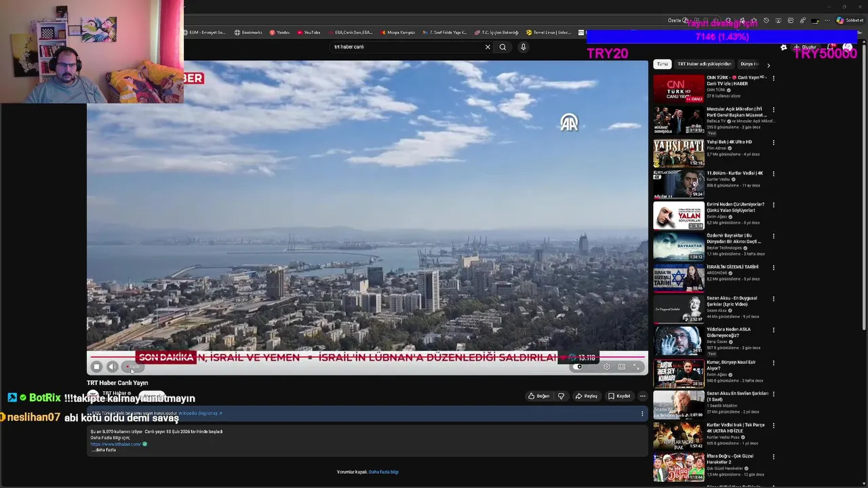Open options for Sezen Aksu En Sevilen
The image size is (868, 488).
[x=774, y=394]
